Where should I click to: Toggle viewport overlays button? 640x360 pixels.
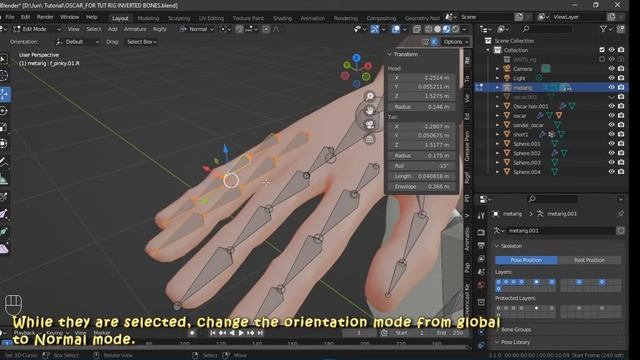396,29
